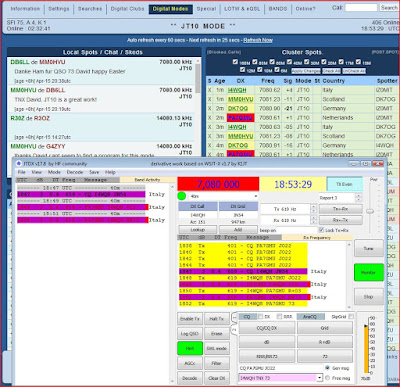The height and width of the screenshot is (387, 400).
Task: Click the Log QSO button
Action: coord(190,334)
